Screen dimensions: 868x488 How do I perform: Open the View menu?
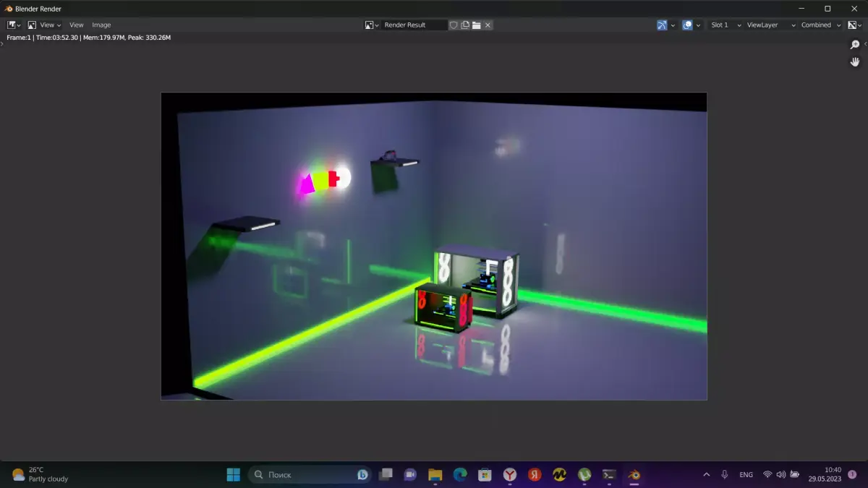[x=76, y=25]
